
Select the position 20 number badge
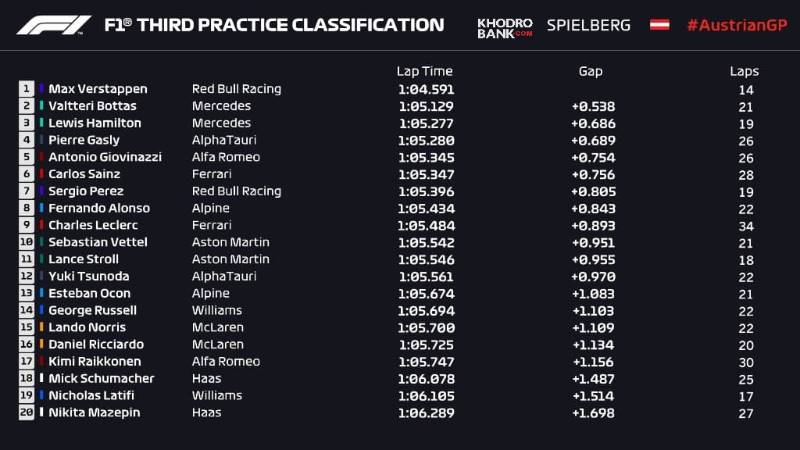point(26,412)
